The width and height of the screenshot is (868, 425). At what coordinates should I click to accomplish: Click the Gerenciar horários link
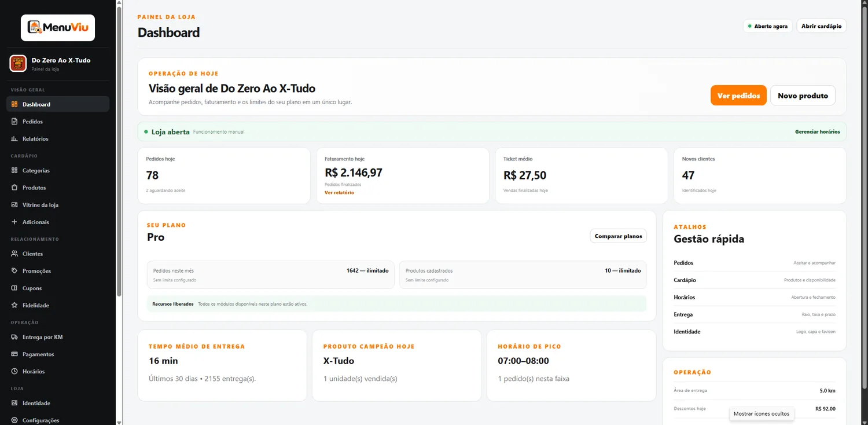pos(817,132)
